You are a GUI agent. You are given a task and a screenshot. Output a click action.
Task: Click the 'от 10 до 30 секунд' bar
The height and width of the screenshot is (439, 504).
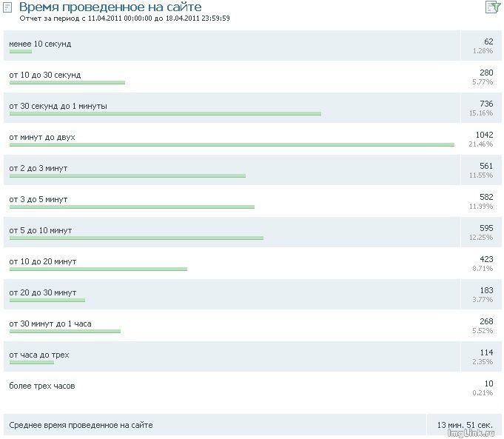click(67, 83)
